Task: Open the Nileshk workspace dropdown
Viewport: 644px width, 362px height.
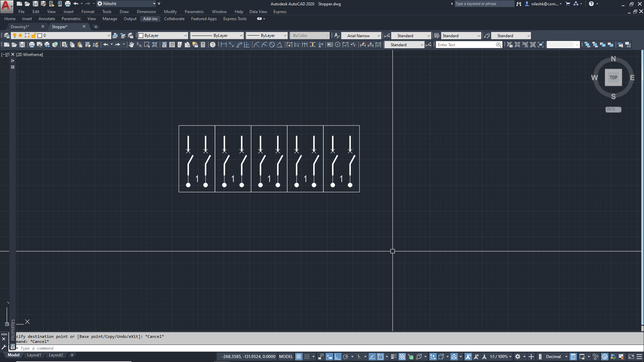Action: click(154, 4)
